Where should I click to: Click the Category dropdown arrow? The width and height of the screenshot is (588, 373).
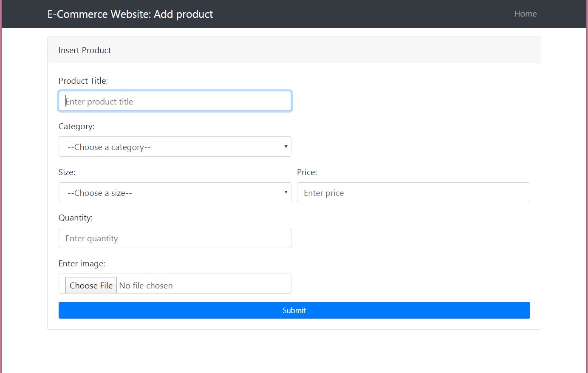[286, 147]
